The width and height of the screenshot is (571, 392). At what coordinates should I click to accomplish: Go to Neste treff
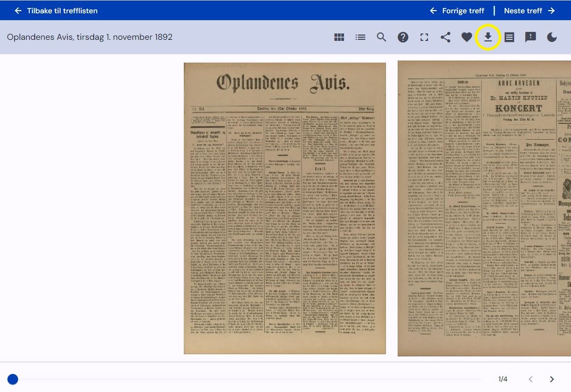[x=529, y=11]
